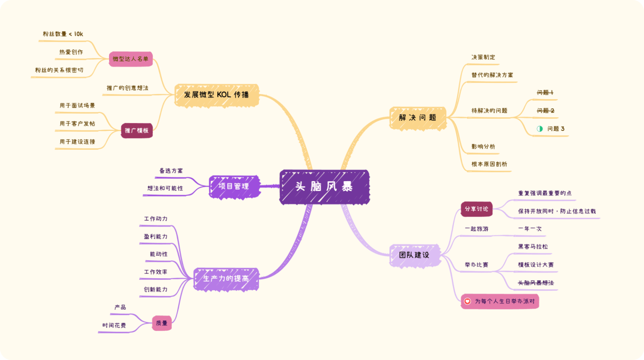Click the 推广的创意想法 subtopic

pos(128,88)
